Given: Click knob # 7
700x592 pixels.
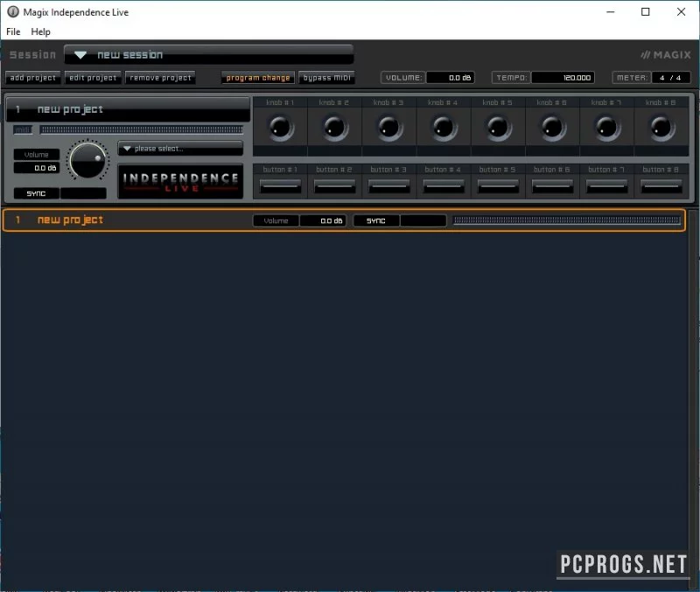Looking at the screenshot, I should click(x=607, y=127).
